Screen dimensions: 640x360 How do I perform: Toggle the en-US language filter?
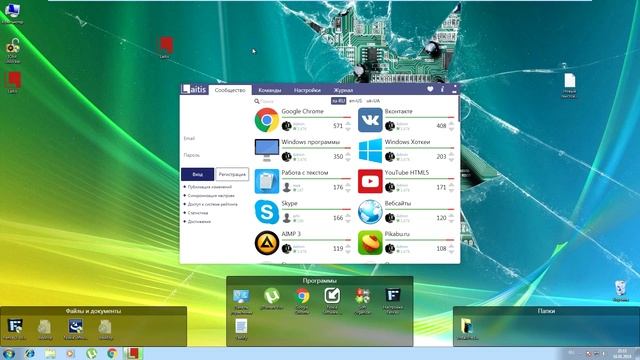356,101
